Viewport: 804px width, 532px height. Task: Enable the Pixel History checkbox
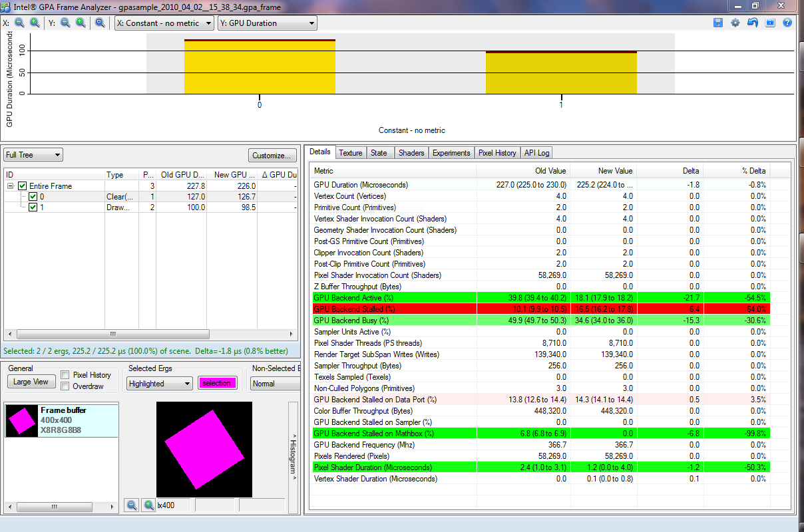click(x=64, y=375)
